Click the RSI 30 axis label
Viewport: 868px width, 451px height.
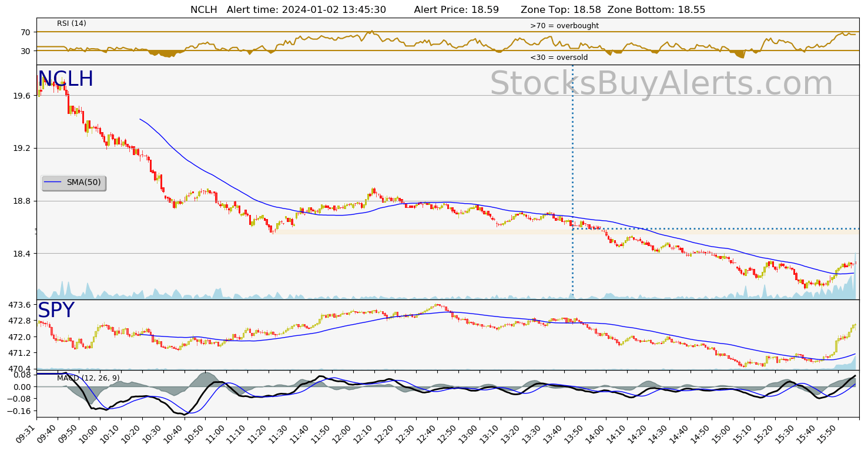coord(26,51)
